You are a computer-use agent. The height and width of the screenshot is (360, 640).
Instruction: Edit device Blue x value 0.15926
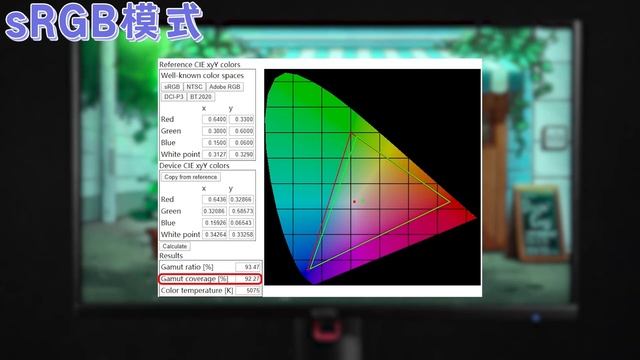click(x=215, y=223)
